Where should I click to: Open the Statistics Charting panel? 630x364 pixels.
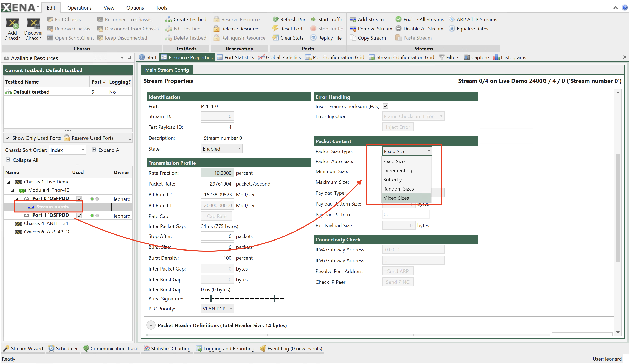[x=167, y=348]
